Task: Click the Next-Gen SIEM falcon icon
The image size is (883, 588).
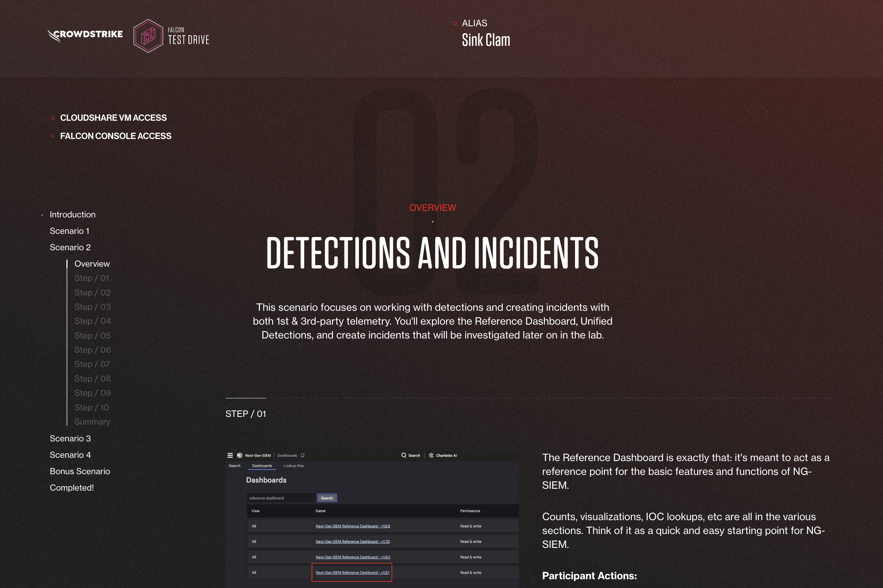Action: [240, 456]
